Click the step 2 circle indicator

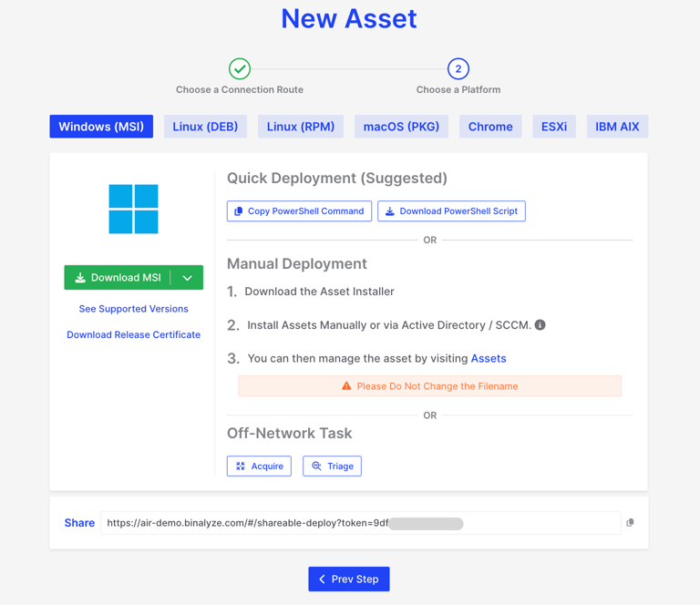[458, 68]
